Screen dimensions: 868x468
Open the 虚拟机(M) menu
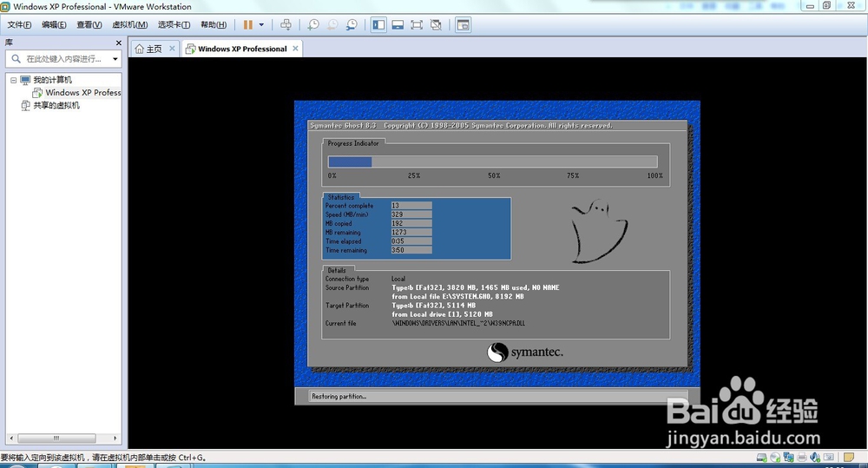(129, 25)
